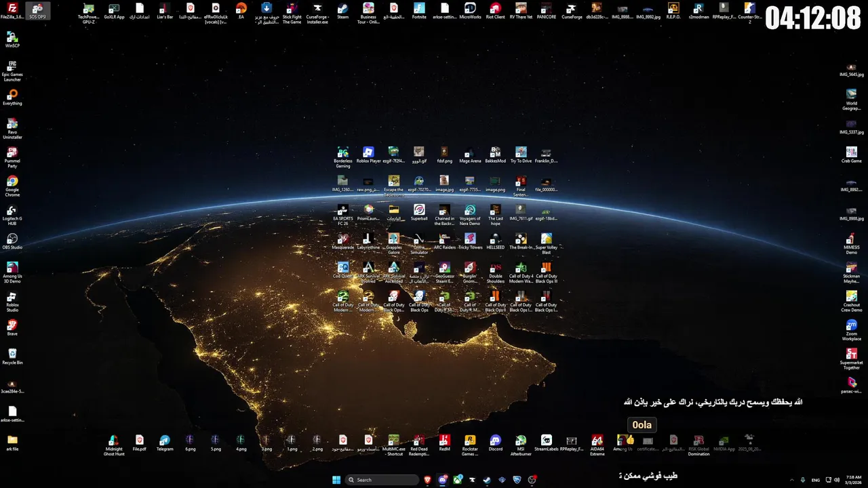Open the IMG_5645.jpg image file
The image size is (868, 488).
(852, 68)
